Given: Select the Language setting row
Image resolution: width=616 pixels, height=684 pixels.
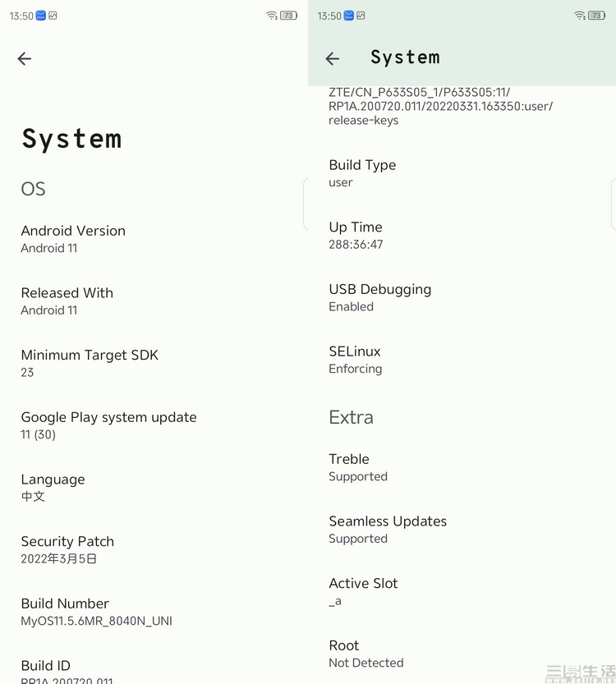Looking at the screenshot, I should pyautogui.click(x=53, y=488).
